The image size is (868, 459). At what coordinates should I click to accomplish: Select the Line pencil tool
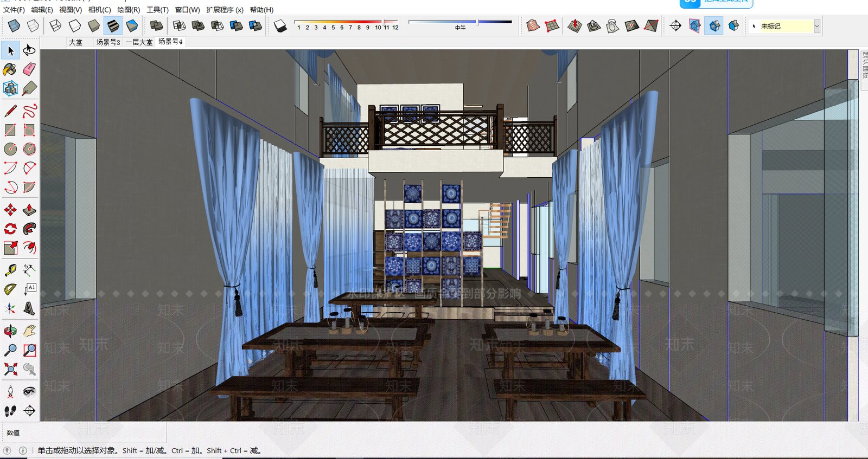point(10,111)
